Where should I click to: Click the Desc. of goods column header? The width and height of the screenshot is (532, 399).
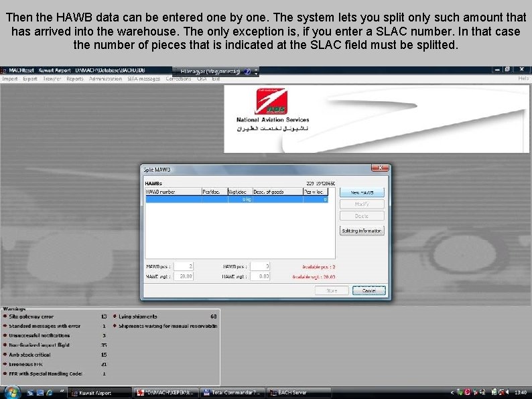click(277, 192)
